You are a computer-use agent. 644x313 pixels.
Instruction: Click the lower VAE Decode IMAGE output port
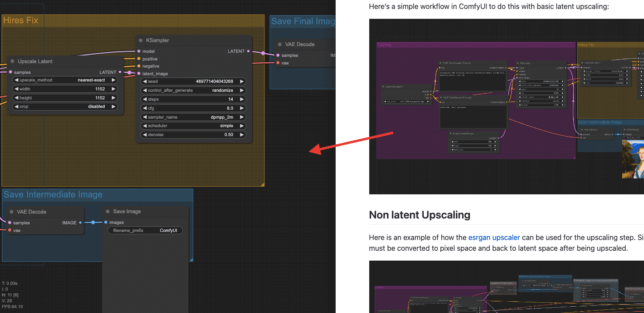80,223
